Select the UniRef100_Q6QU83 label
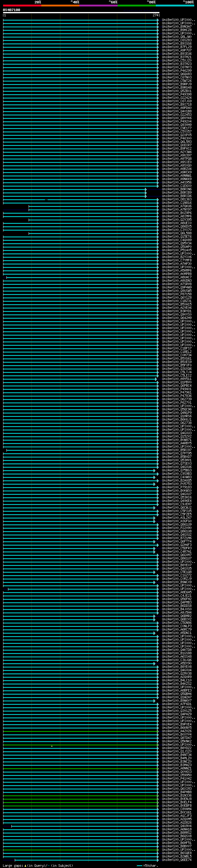The height and width of the screenshot is (868, 197). point(177,74)
